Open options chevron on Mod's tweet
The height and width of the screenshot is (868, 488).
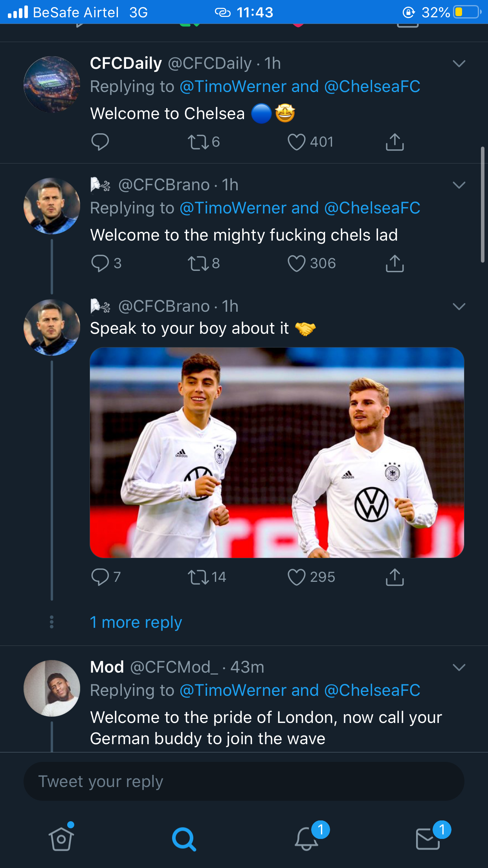[459, 667]
